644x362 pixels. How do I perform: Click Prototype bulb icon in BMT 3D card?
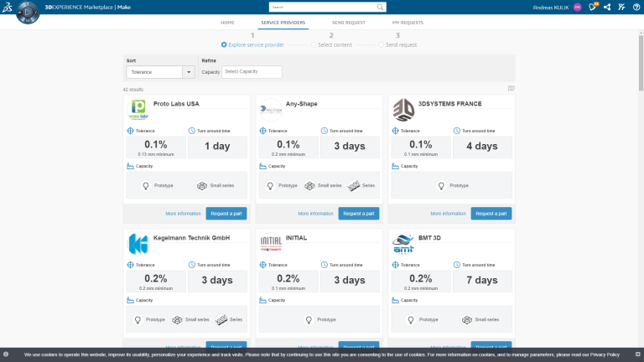[x=411, y=320]
